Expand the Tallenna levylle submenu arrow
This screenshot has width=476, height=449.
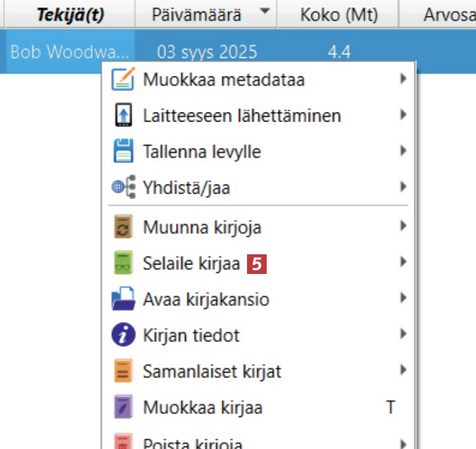(403, 151)
